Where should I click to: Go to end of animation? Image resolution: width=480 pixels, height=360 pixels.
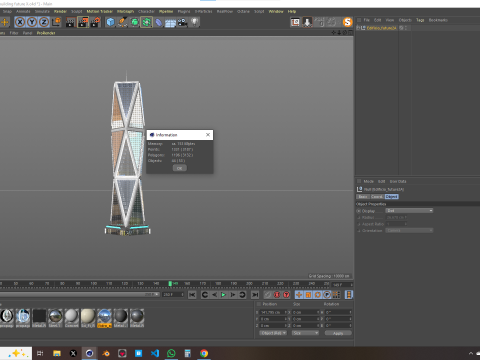point(255,295)
